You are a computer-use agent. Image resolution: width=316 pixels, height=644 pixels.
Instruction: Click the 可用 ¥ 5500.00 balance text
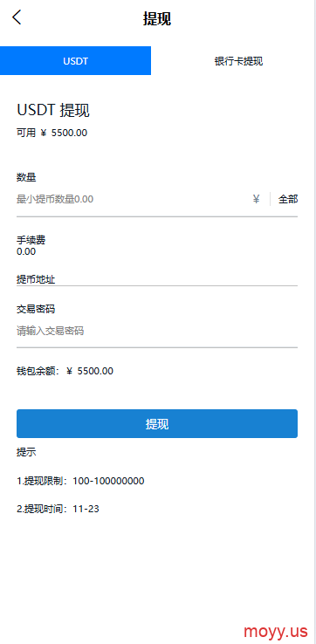coord(52,133)
